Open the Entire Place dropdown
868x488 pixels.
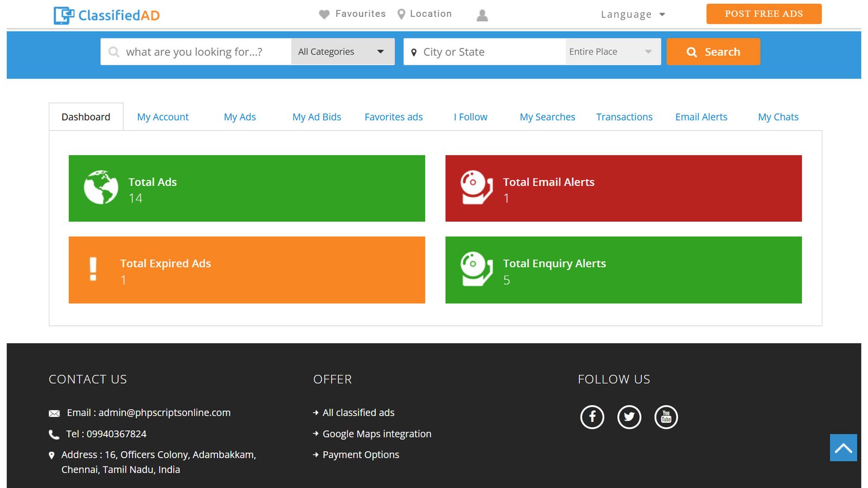pos(613,52)
